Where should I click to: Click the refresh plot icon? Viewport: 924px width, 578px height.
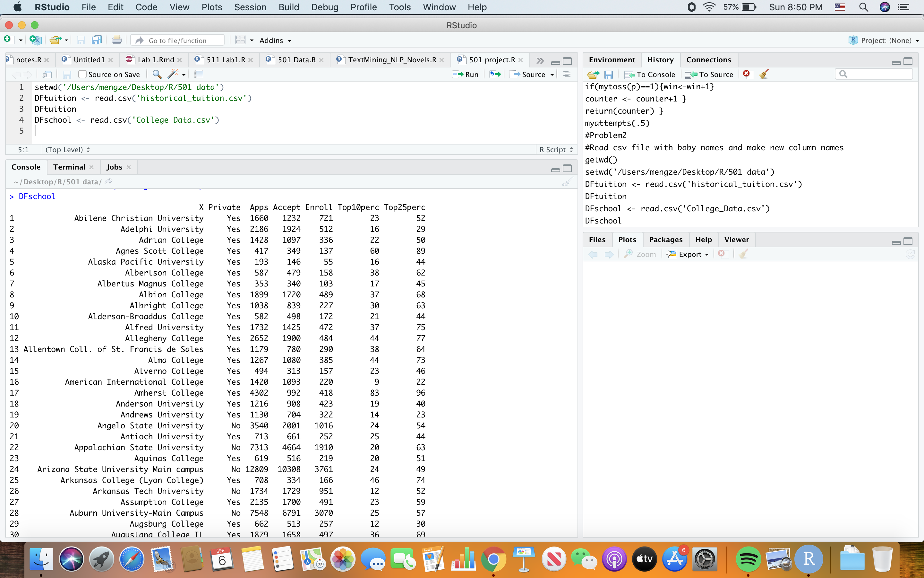pyautogui.click(x=910, y=254)
